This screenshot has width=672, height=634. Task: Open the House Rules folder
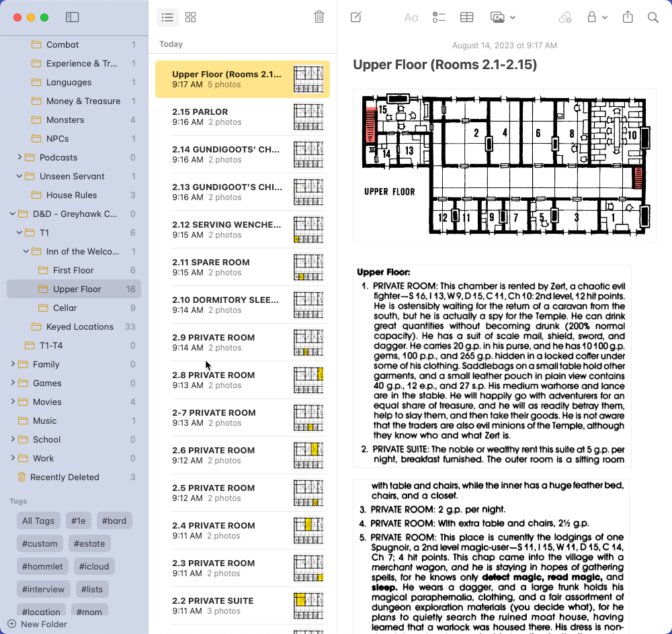[74, 195]
